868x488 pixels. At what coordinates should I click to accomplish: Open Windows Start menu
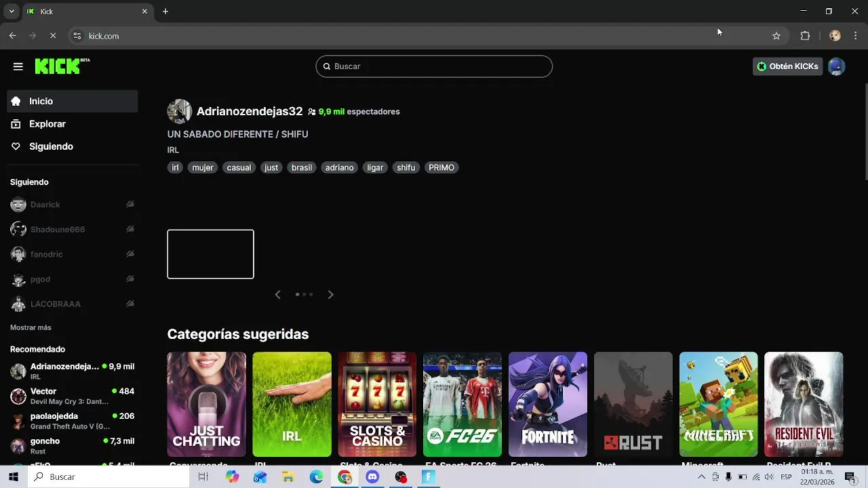[14, 477]
